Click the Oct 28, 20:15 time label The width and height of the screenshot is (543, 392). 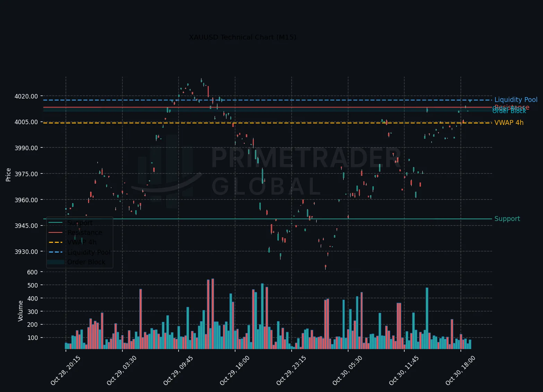point(66,370)
